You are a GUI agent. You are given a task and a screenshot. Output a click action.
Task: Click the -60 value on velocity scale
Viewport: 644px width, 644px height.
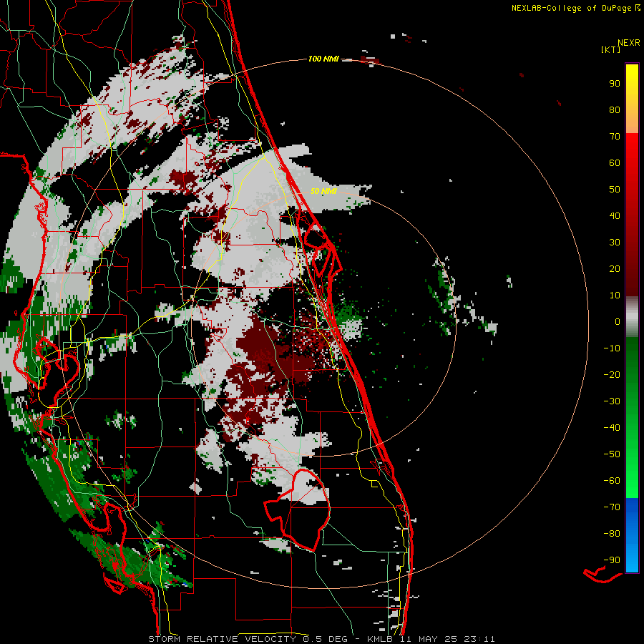(612, 481)
